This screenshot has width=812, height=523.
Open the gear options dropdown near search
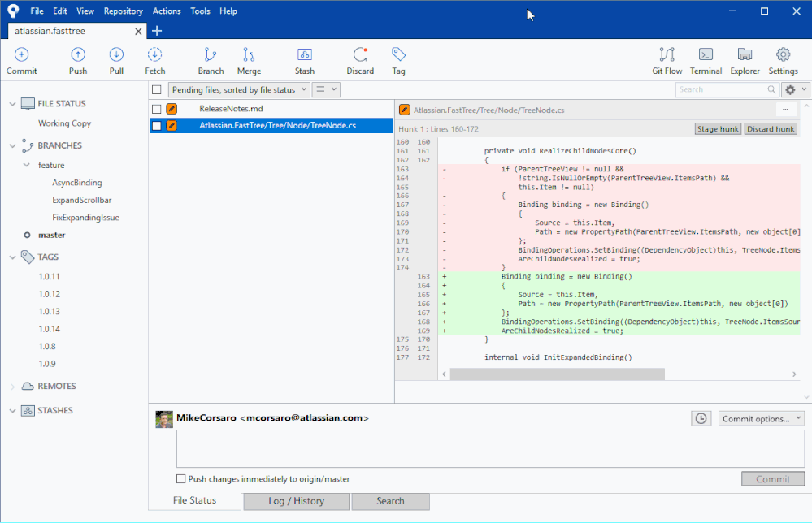(x=795, y=90)
